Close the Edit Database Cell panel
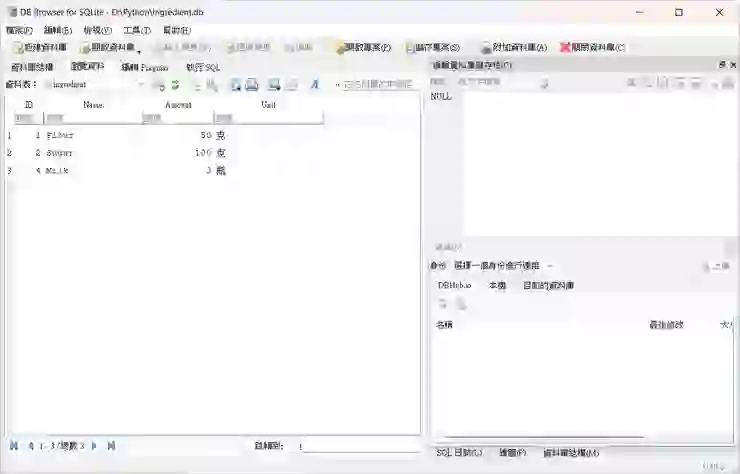 tap(733, 65)
